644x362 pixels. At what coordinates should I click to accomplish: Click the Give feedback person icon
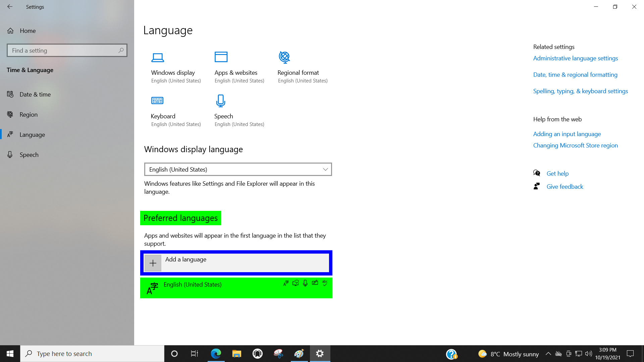(x=537, y=186)
